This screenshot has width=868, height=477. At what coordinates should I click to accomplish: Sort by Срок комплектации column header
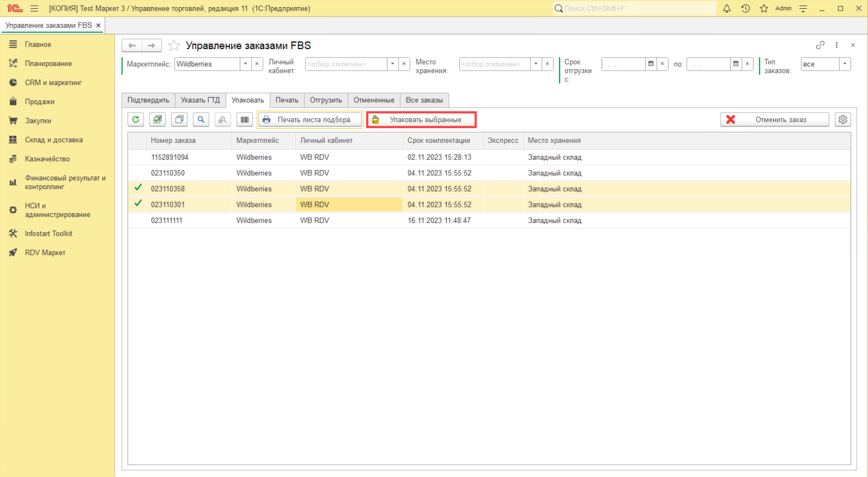point(443,140)
